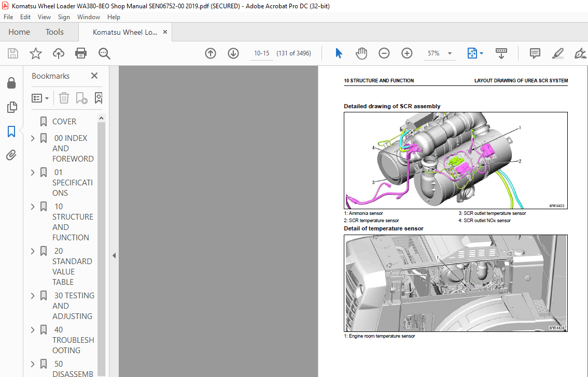Open Attachments paperclip panel
The width and height of the screenshot is (588, 377).
(11, 155)
